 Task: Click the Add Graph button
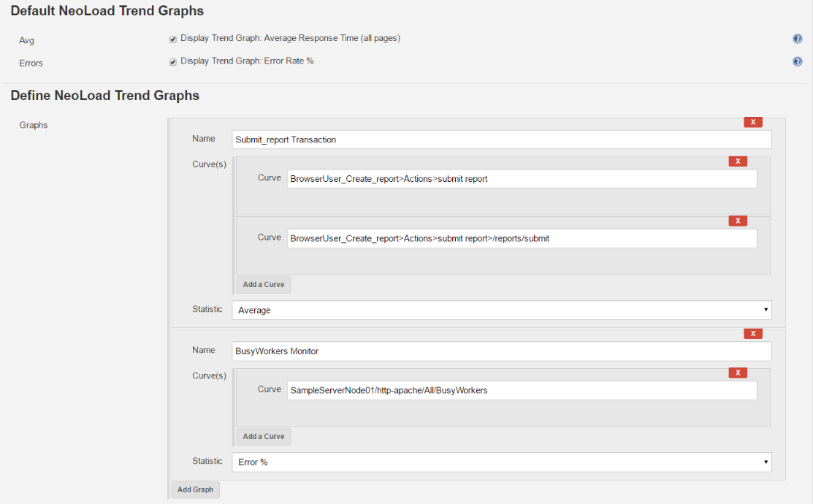(195, 489)
